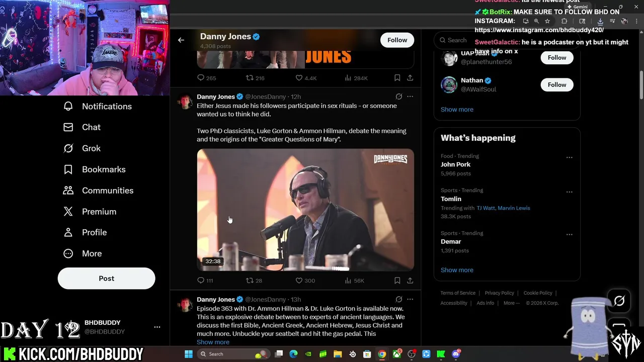
Task: Open the Tomlin trending topic
Action: pyautogui.click(x=451, y=199)
